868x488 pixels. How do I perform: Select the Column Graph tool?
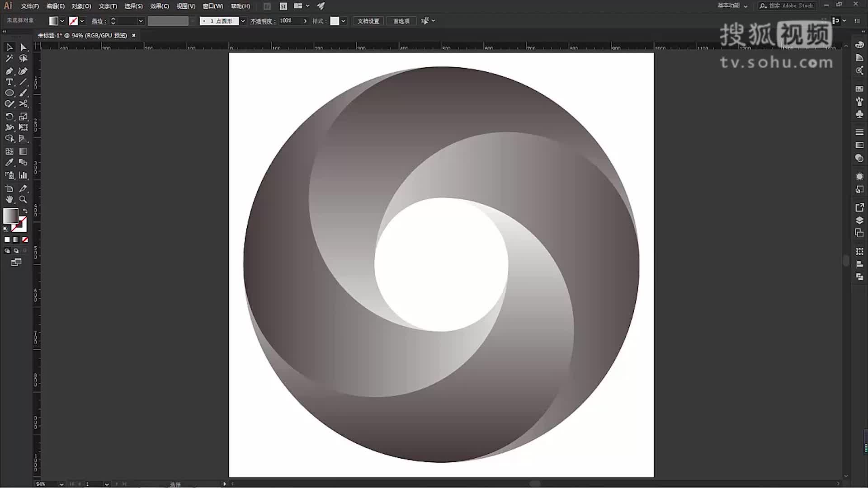pos(24,175)
